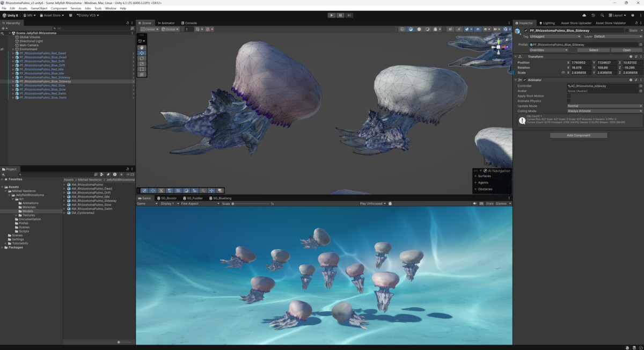Toggle the GameObject active checkbox in Inspector
This screenshot has height=350, width=644.
point(526,31)
